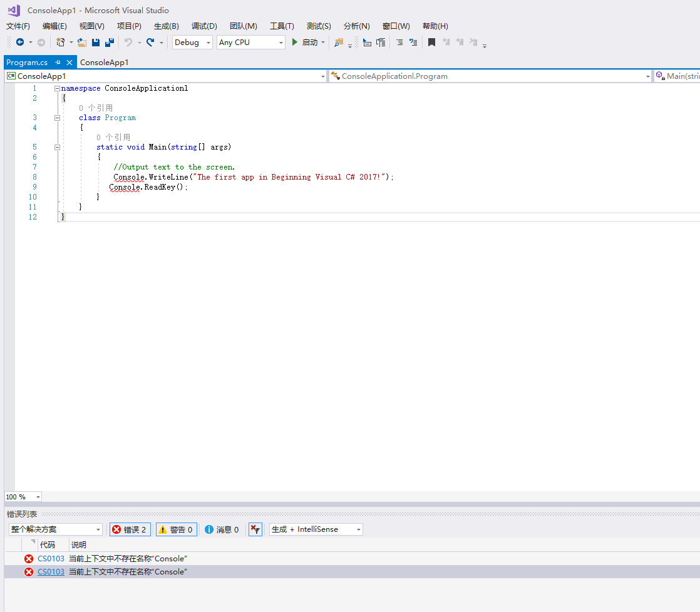Open the 编辑(E) menu
700x612 pixels.
54,26
